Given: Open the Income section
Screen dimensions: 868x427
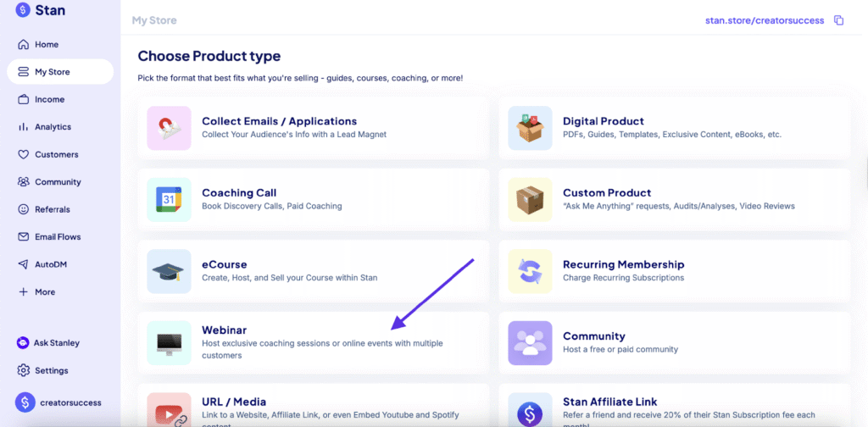Looking at the screenshot, I should click(49, 99).
